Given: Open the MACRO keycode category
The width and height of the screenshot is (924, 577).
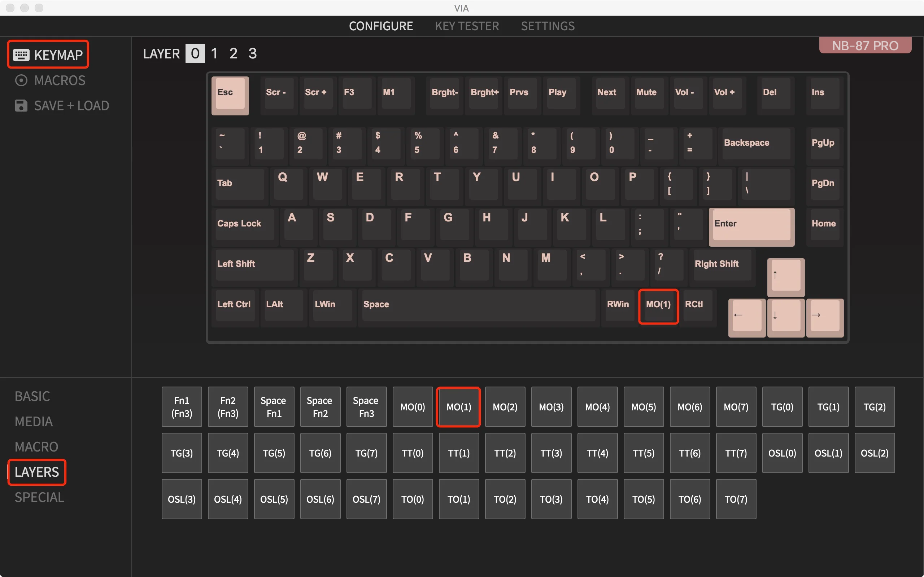Looking at the screenshot, I should pos(36,446).
